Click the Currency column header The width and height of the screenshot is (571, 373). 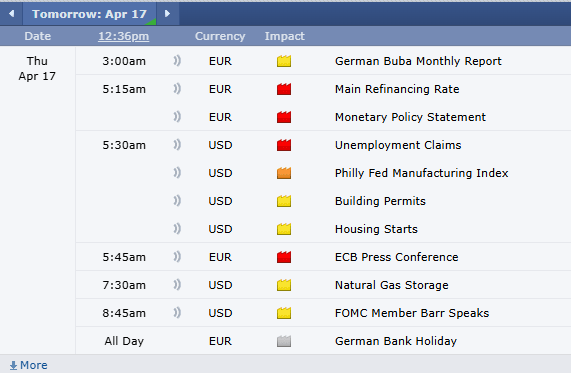(x=220, y=36)
